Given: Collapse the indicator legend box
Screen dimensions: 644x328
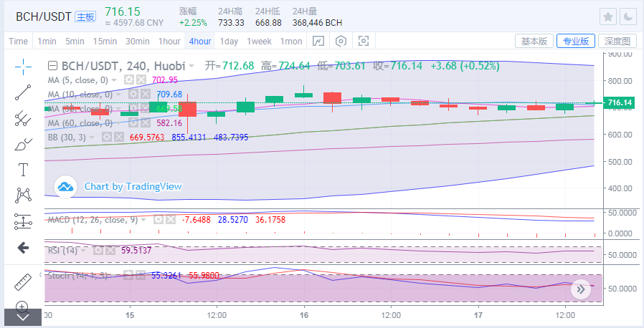Looking at the screenshot, I should 52,66.
